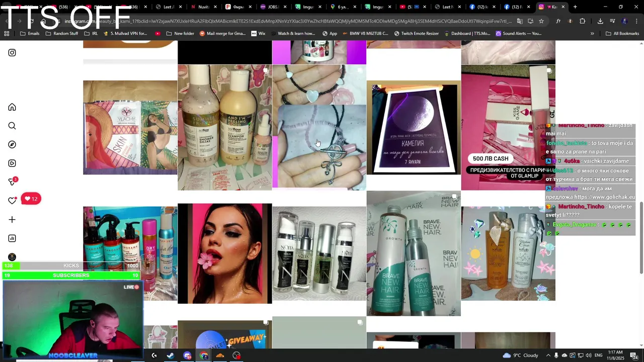Open Steam from the taskbar
The image size is (644, 362).
[171, 355]
